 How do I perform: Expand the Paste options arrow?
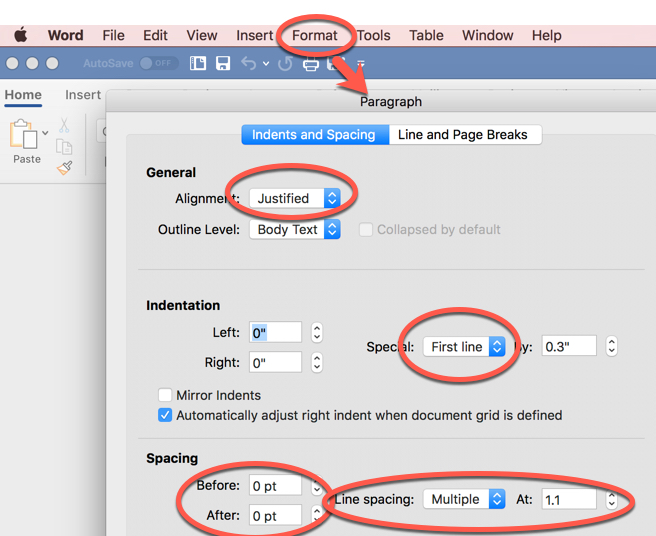click(x=45, y=133)
